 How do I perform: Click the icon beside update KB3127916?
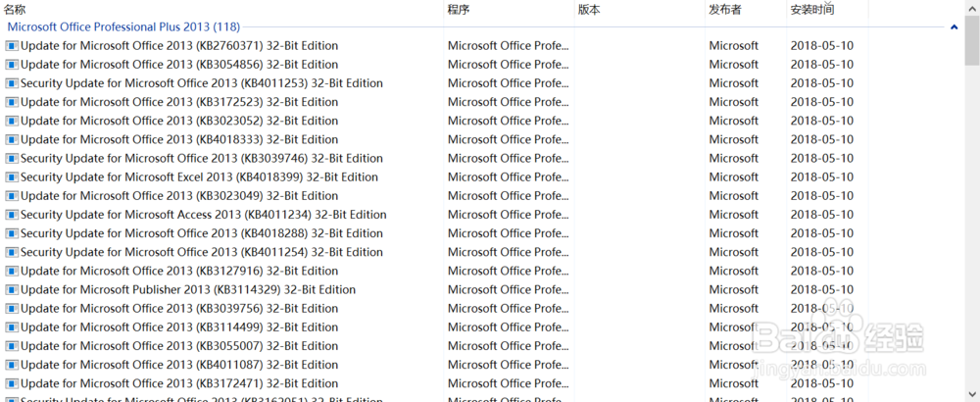12,271
